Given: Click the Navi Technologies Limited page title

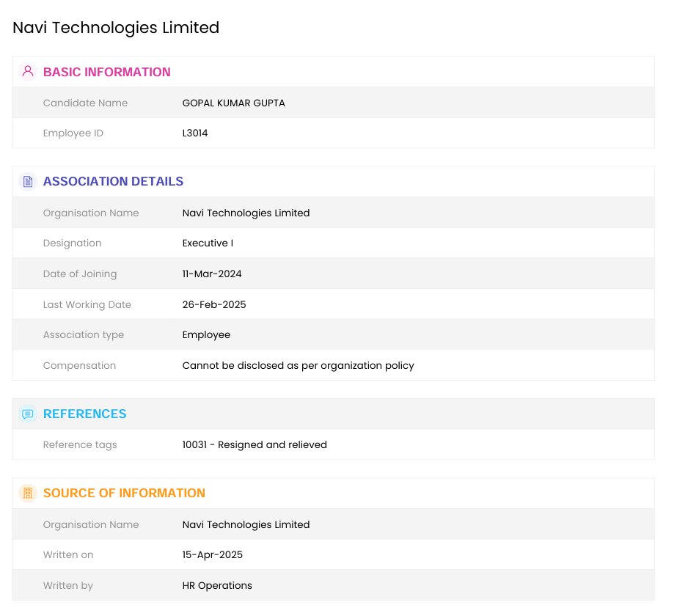Looking at the screenshot, I should (116, 28).
